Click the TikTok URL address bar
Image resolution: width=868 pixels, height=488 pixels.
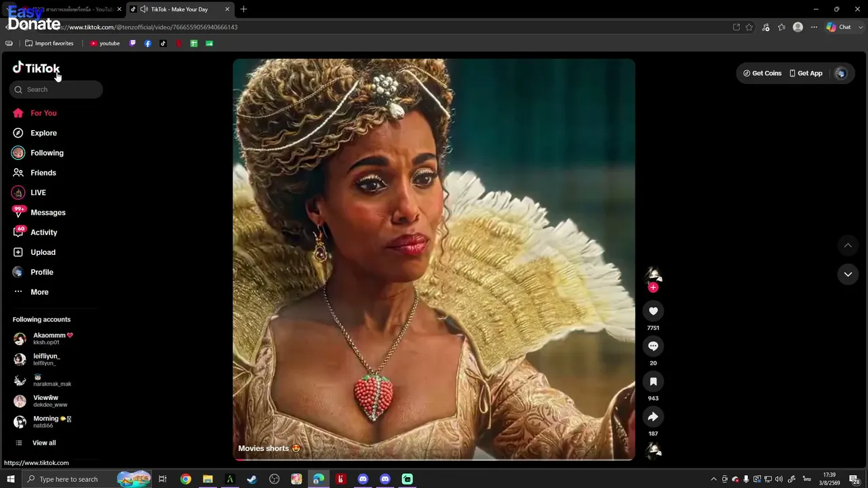380,27
